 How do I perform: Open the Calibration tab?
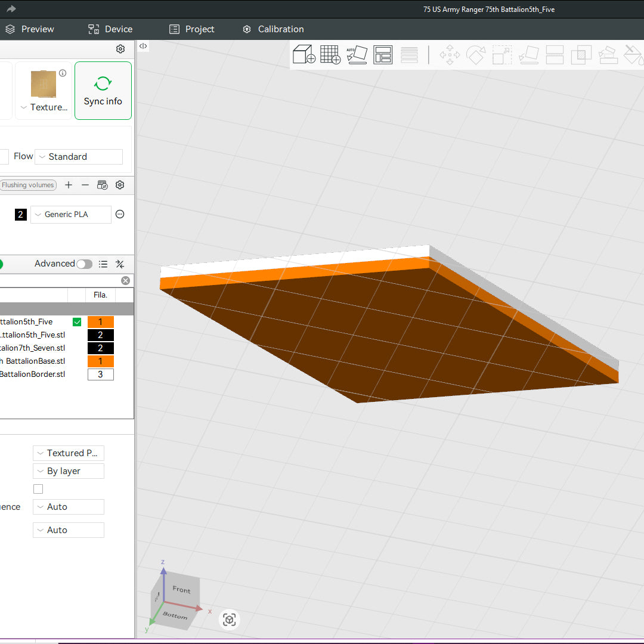(273, 29)
